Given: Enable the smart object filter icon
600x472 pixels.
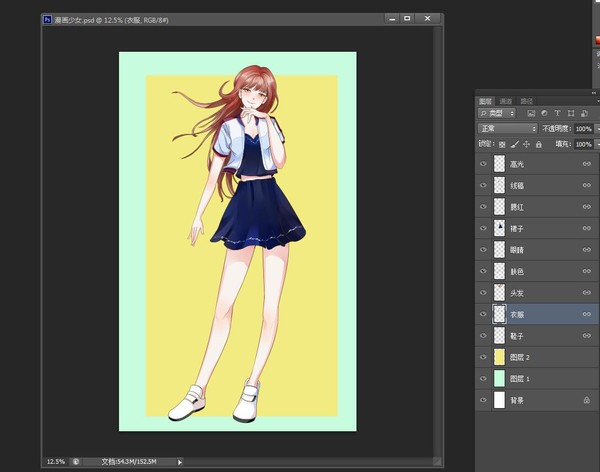Looking at the screenshot, I should click(584, 113).
